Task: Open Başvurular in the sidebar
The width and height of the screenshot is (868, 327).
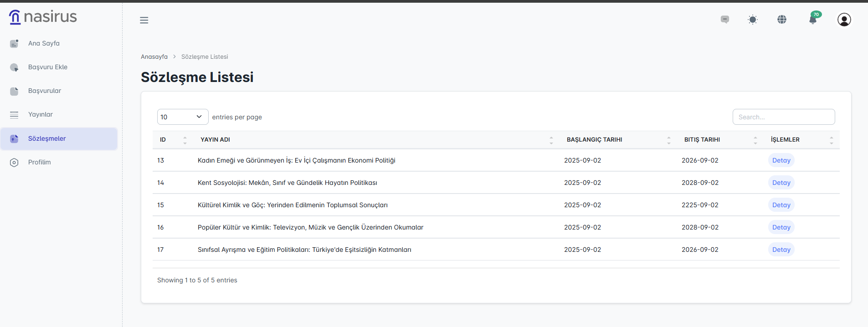Action: coord(45,91)
